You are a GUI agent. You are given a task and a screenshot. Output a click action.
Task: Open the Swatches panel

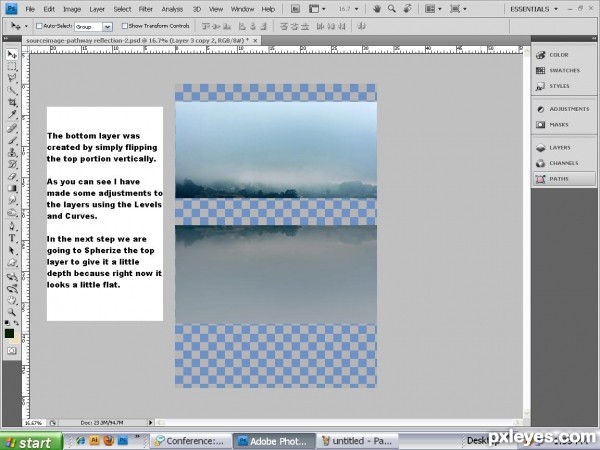pos(564,70)
